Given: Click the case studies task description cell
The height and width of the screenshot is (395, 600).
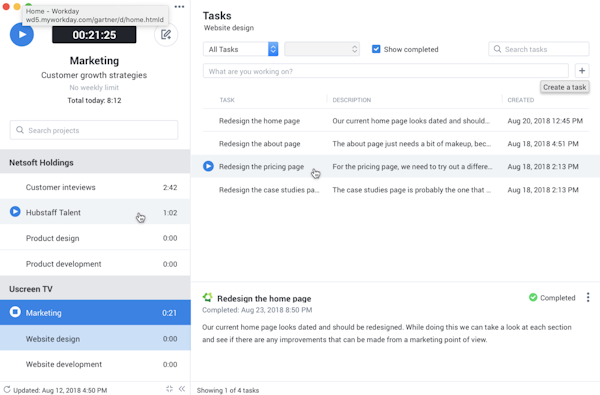Looking at the screenshot, I should [x=411, y=190].
